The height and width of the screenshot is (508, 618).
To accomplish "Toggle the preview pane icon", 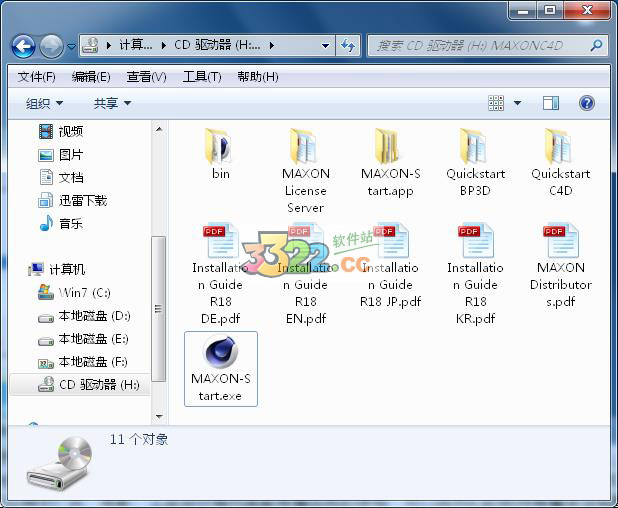I will [x=551, y=103].
